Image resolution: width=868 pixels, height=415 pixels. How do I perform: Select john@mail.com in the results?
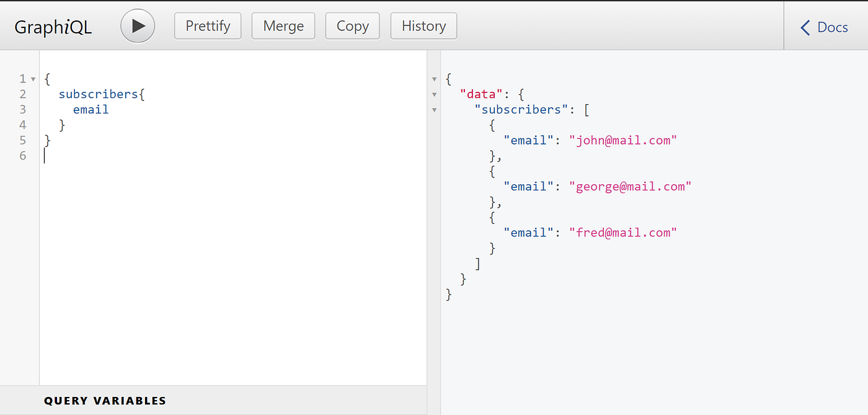[622, 140]
